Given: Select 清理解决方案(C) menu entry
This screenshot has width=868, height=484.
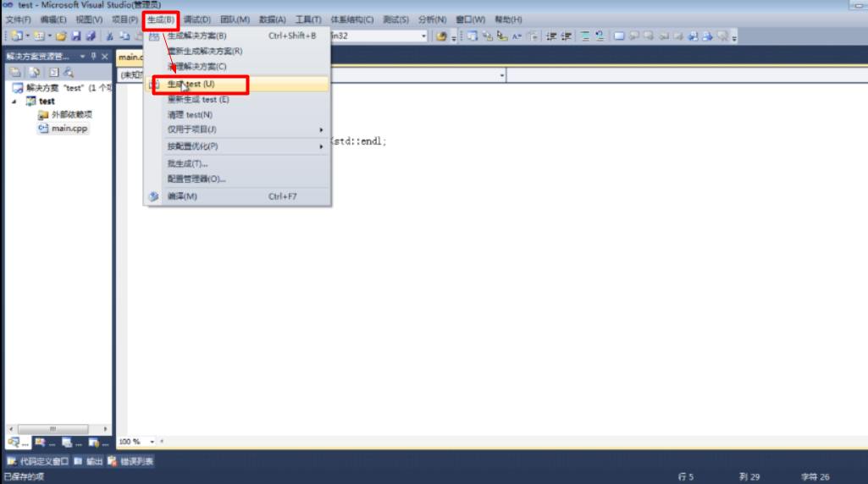Looking at the screenshot, I should (238, 66).
